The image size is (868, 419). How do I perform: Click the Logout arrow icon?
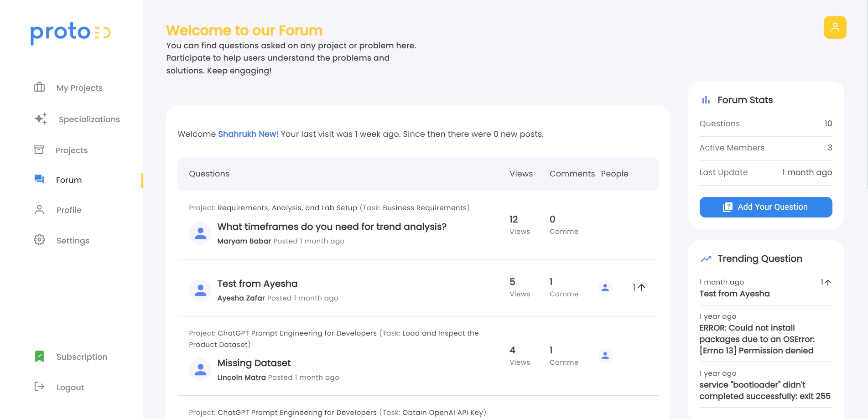coord(40,387)
